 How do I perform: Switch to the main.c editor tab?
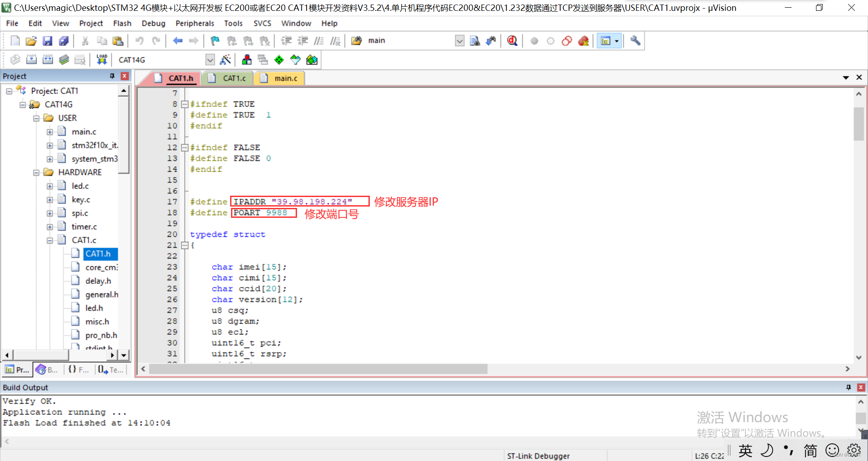[x=280, y=78]
